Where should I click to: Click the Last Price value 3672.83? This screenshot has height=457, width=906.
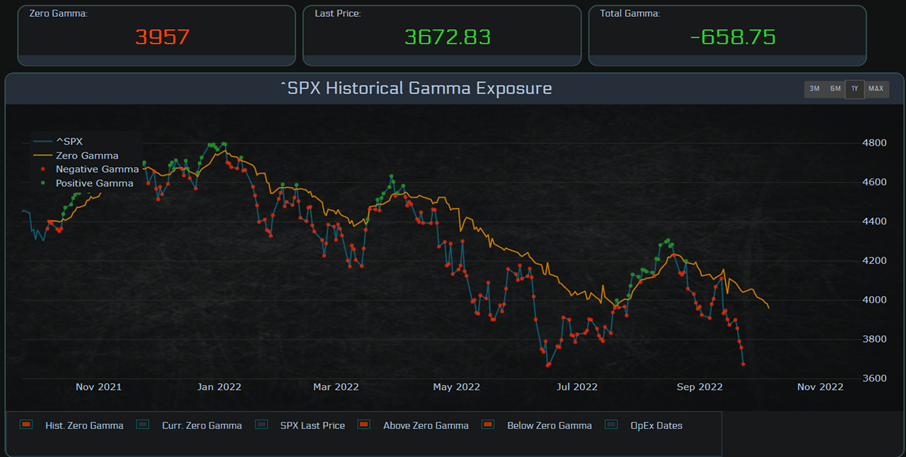point(448,37)
